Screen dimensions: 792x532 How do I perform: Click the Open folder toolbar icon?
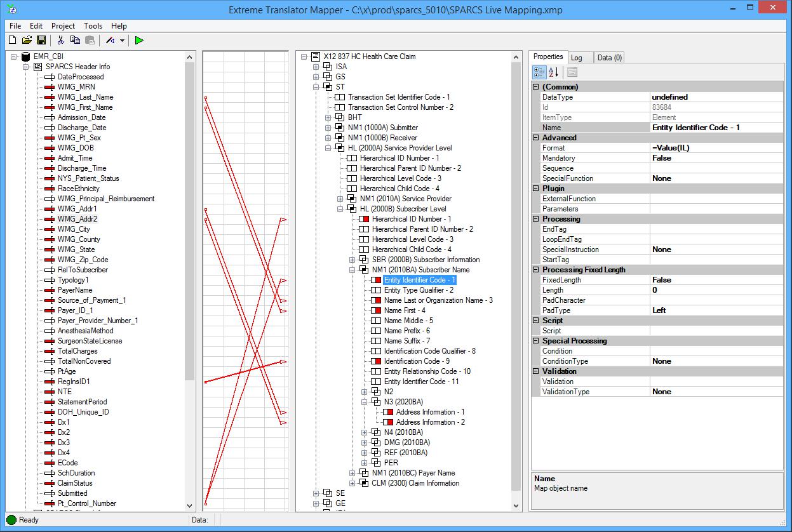[27, 40]
